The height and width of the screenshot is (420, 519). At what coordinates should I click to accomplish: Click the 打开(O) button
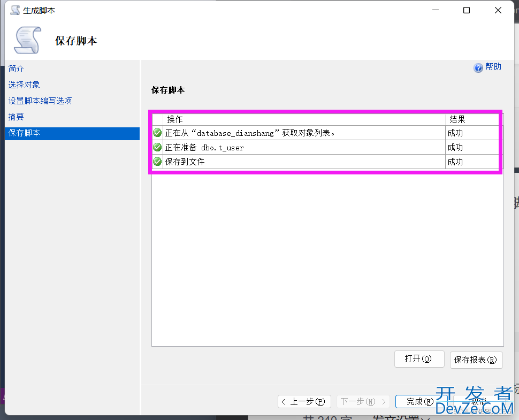click(419, 359)
